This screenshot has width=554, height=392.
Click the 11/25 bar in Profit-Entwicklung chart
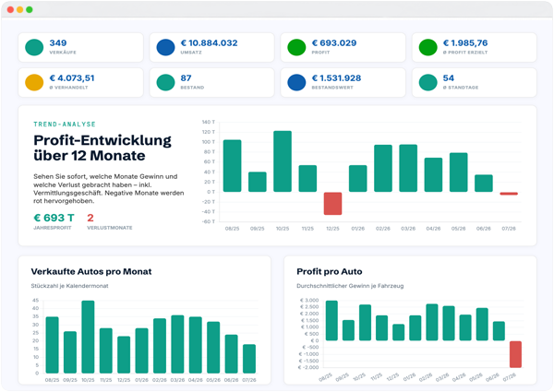[307, 179]
